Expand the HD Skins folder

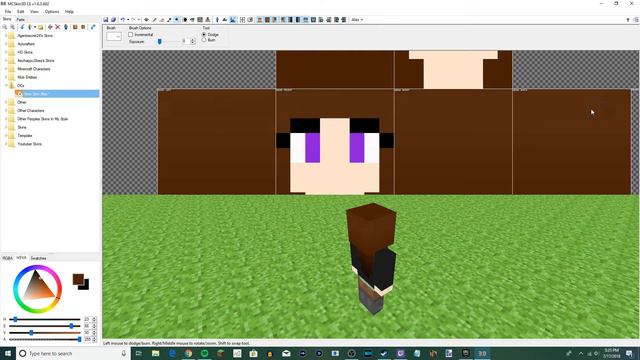[x=6, y=52]
